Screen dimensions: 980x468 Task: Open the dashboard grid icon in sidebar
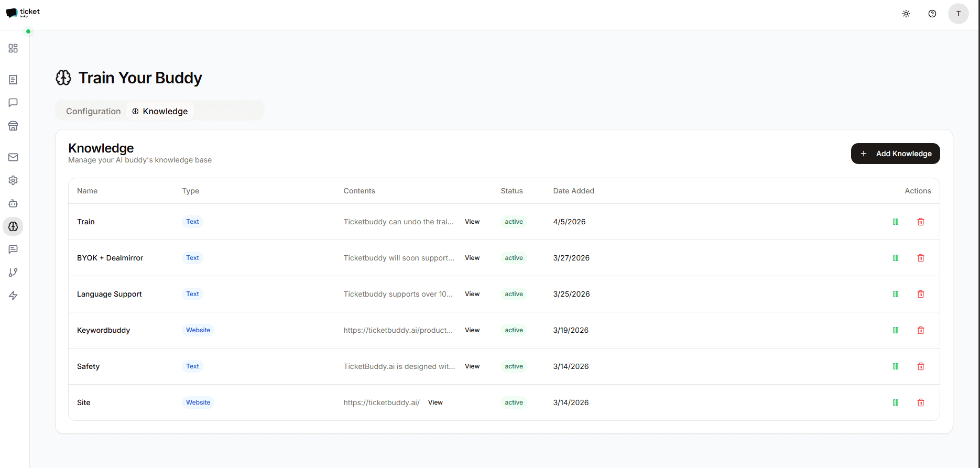pos(13,48)
